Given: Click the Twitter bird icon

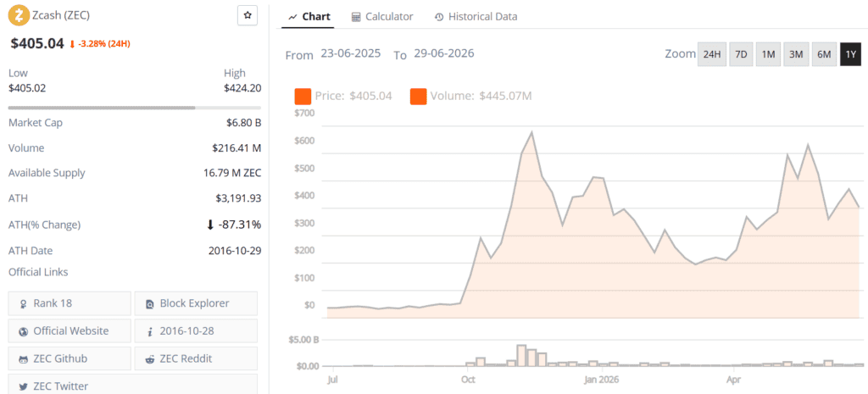Looking at the screenshot, I should click(23, 386).
